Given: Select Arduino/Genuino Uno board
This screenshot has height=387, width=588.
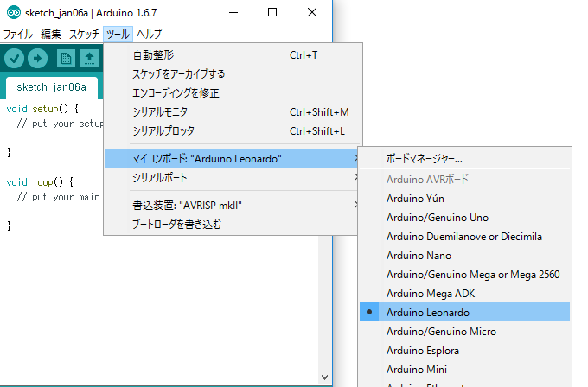Looking at the screenshot, I should (x=464, y=218).
